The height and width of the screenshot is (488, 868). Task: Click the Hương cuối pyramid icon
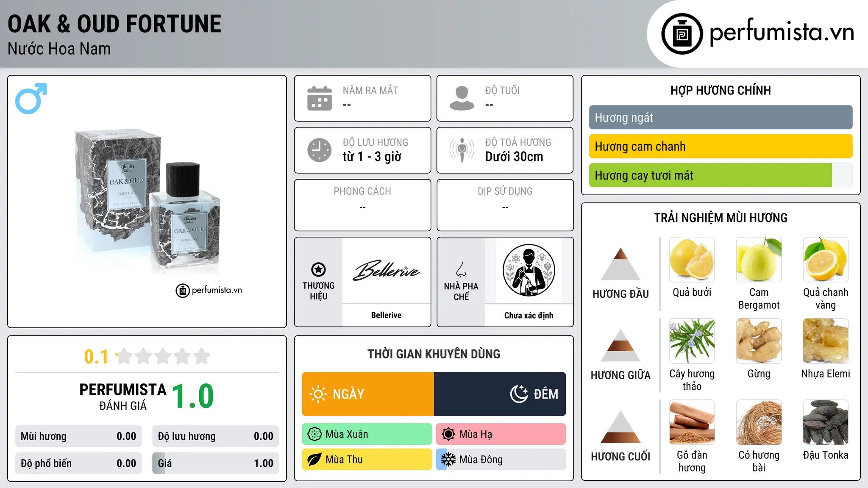tap(620, 427)
